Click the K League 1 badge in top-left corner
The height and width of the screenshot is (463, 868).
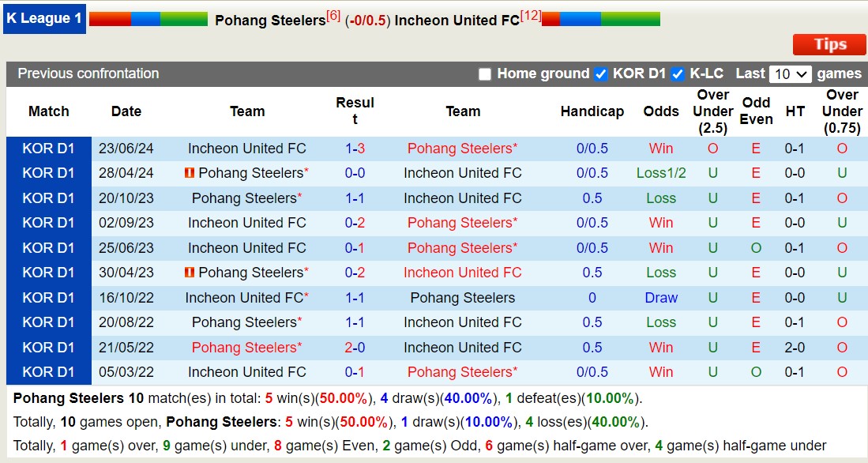(x=44, y=20)
